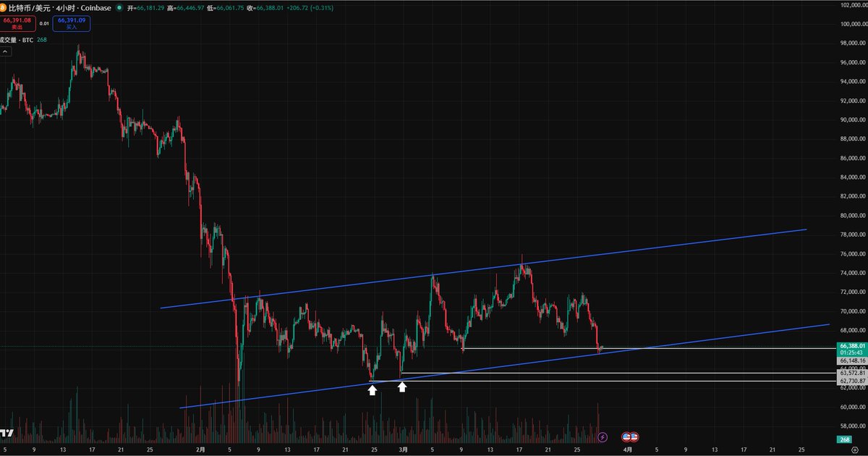Click the blue 买入 buy button

[71, 23]
